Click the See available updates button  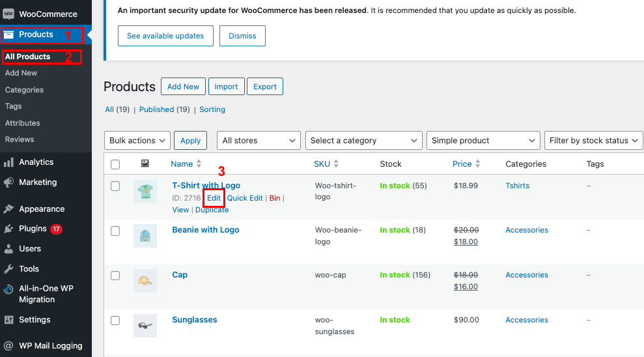(x=165, y=36)
